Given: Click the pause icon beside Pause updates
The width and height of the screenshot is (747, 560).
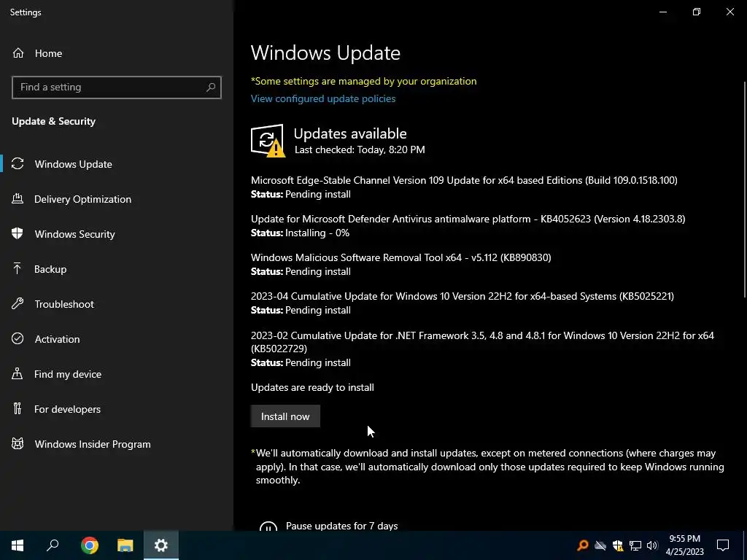Looking at the screenshot, I should pos(268,526).
